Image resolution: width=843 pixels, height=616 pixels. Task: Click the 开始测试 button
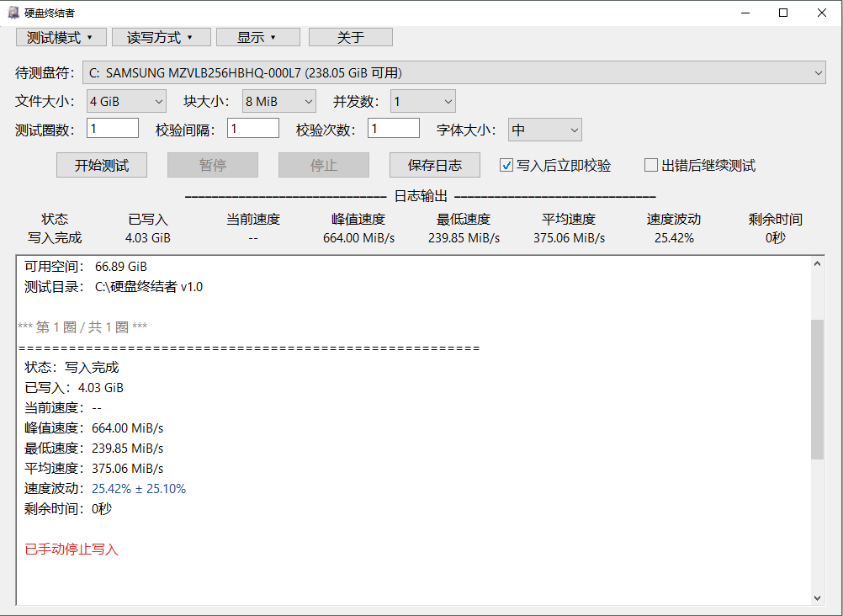(x=102, y=165)
